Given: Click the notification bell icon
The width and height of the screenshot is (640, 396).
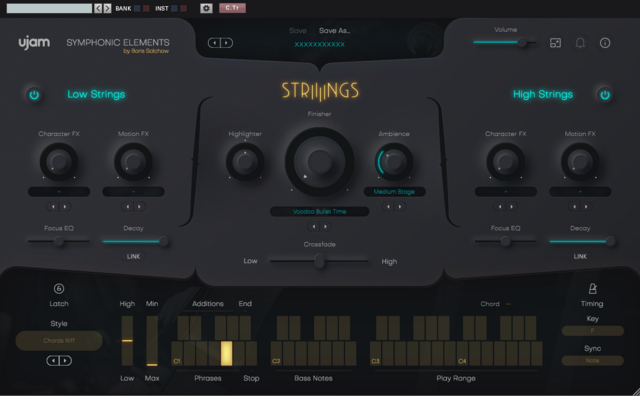Looking at the screenshot, I should tap(580, 42).
